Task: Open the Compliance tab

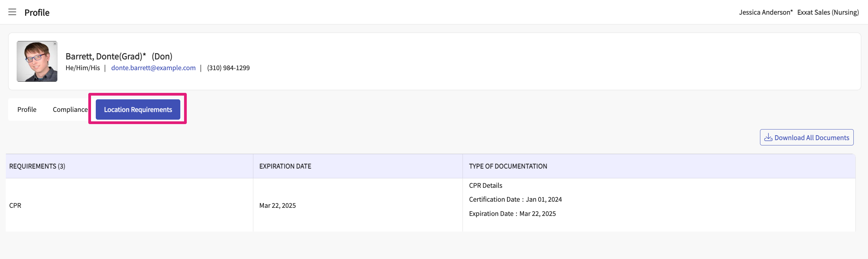Action: click(x=70, y=109)
